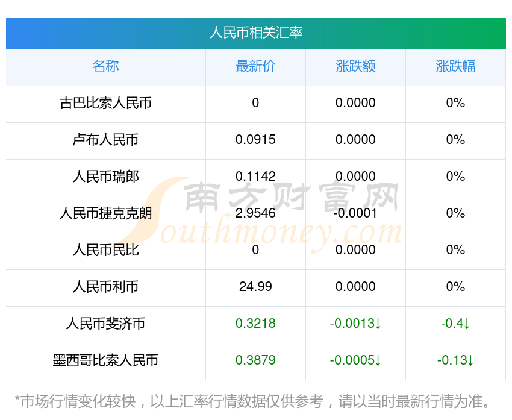Click the 24.99 latest price value
This screenshot has width=512, height=420.
click(255, 287)
